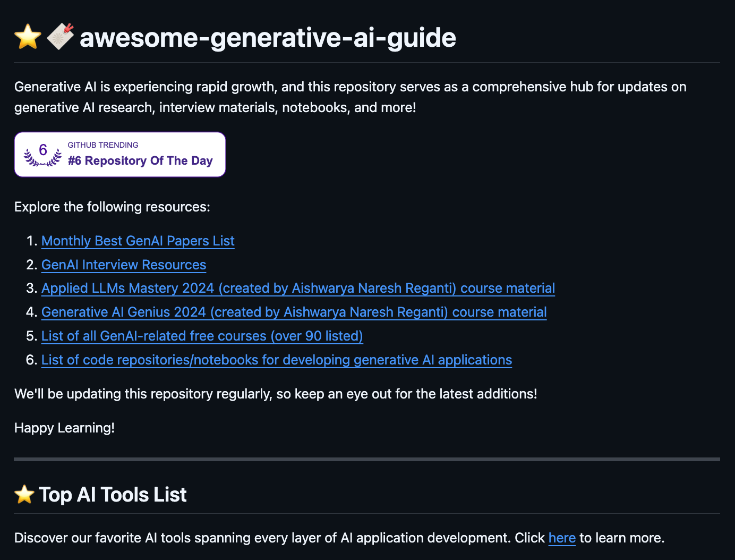This screenshot has width=735, height=560.
Task: Open Monthly Best GenAI Papers List link
Action: tap(138, 241)
